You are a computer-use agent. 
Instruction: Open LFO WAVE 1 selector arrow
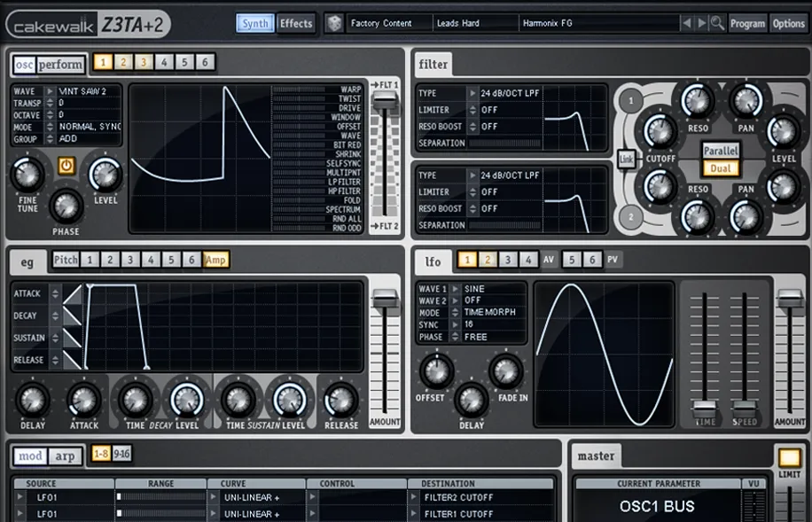click(x=455, y=288)
